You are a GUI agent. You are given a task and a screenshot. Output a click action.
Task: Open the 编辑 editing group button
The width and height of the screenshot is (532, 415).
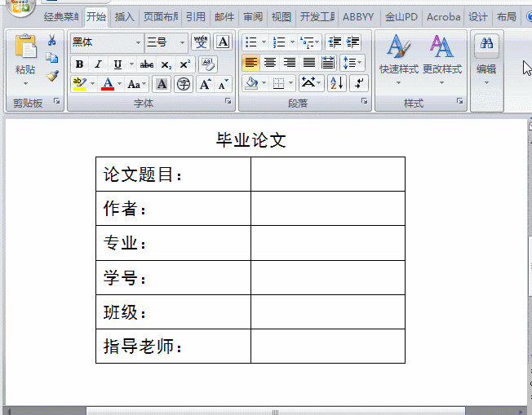point(486,60)
